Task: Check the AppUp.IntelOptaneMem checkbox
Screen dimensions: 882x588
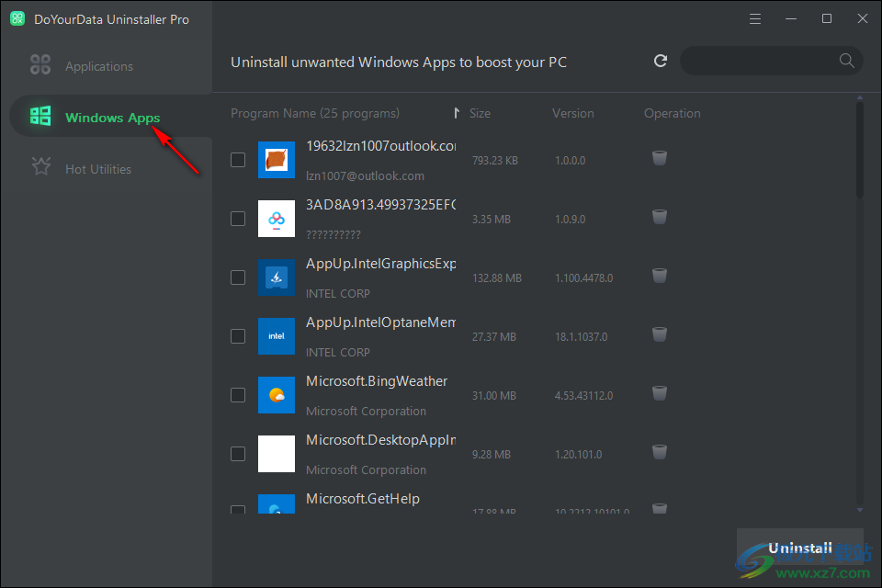Action: [238, 336]
